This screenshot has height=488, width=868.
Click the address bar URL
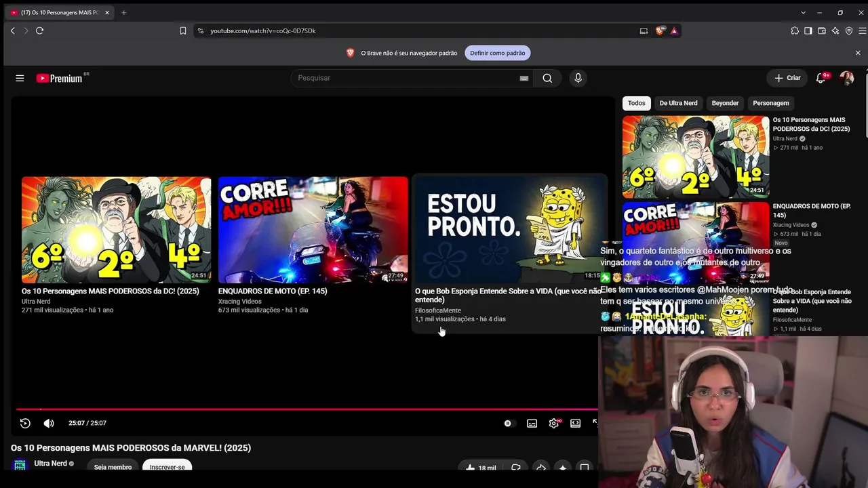263,30
